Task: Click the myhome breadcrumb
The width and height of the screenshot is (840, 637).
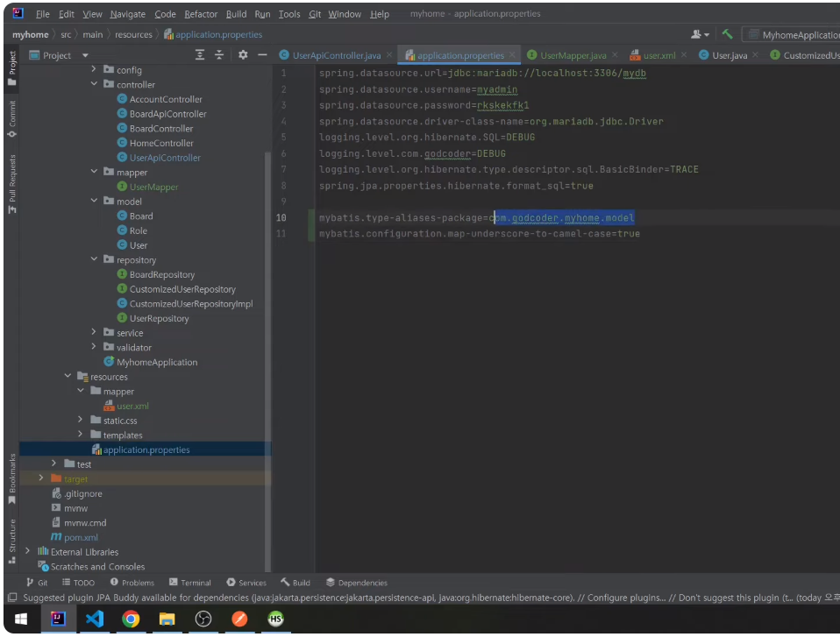Action: [x=31, y=35]
